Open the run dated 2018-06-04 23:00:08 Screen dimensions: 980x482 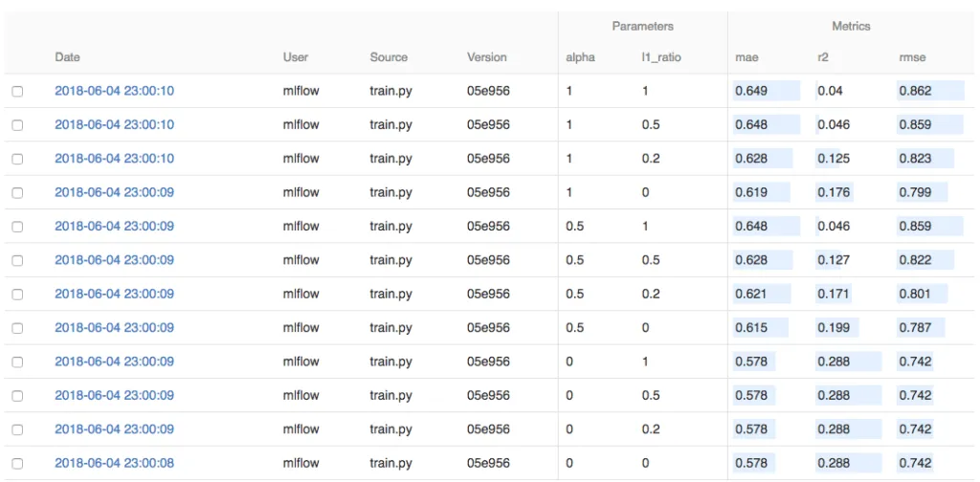pyautogui.click(x=114, y=463)
